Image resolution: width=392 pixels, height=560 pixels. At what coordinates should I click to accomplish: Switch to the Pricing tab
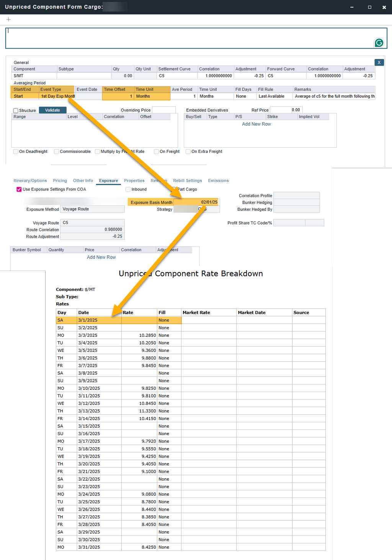click(x=60, y=181)
